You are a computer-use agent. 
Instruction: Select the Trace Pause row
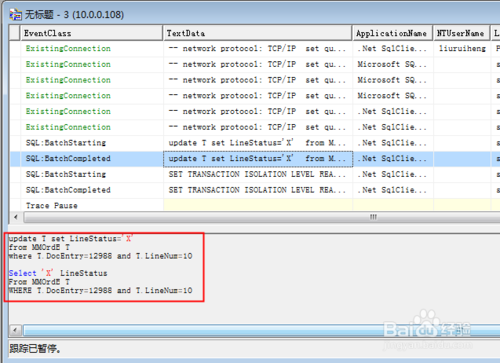point(255,205)
